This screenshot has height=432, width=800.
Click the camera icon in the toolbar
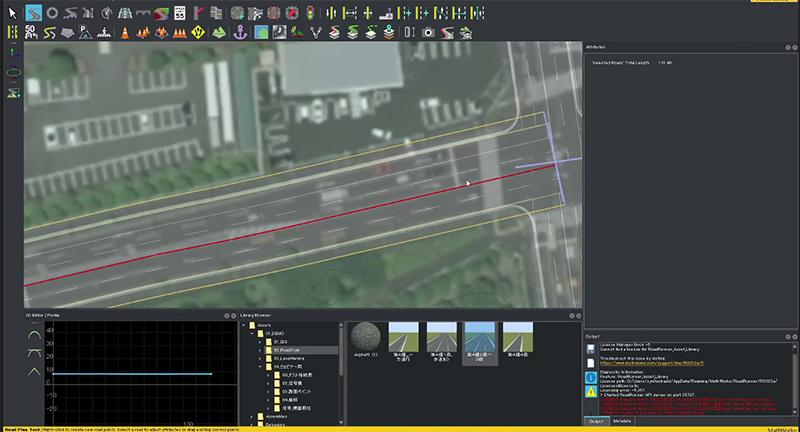tap(427, 32)
